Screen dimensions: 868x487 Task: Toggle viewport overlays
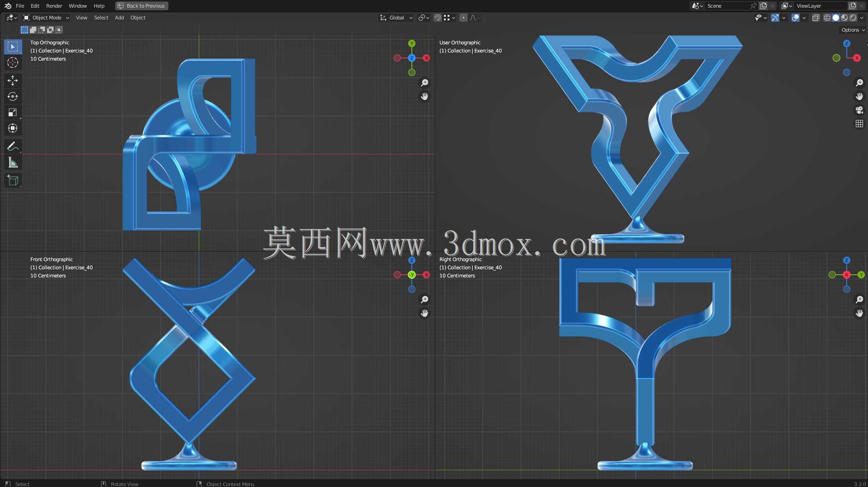point(796,18)
